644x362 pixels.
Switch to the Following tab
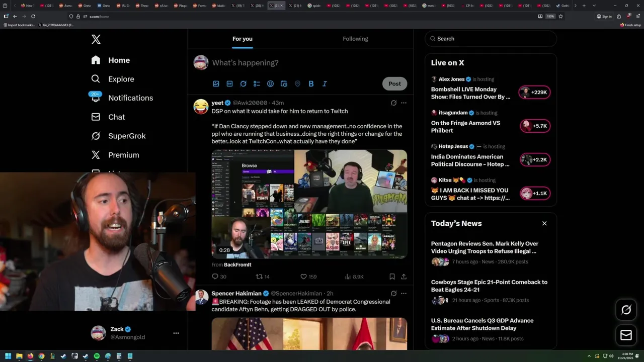click(356, 39)
